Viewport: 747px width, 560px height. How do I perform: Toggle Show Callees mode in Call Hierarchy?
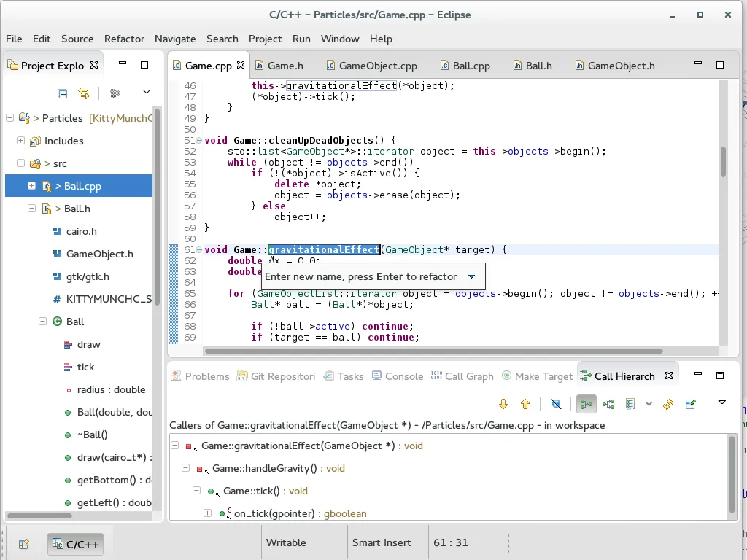tap(608, 404)
